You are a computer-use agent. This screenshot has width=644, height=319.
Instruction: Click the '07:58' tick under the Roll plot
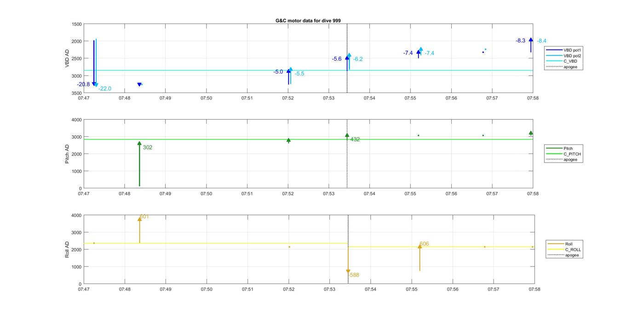pos(534,290)
